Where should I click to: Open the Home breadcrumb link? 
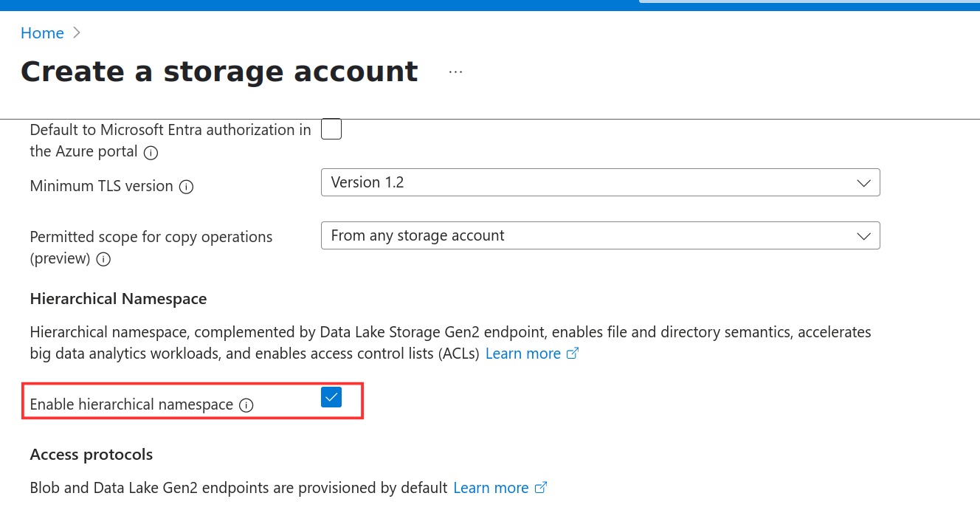click(42, 33)
